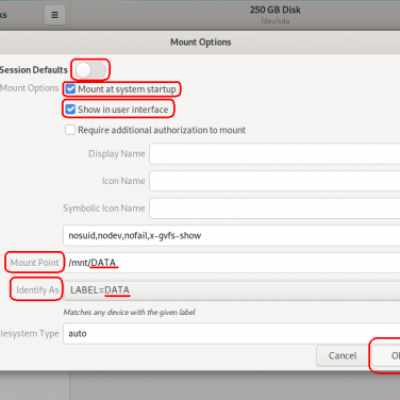Confirm with the OK button
This screenshot has width=400, height=400.
387,356
